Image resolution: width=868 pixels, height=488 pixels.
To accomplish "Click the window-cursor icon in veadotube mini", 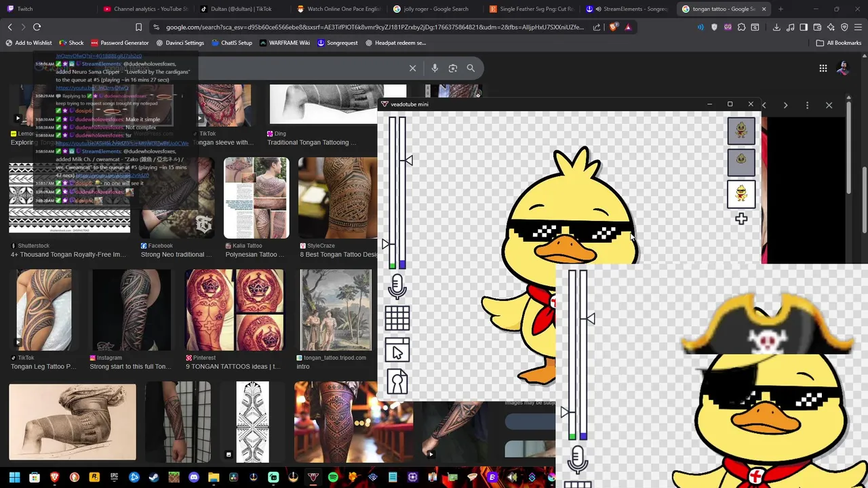I will pyautogui.click(x=397, y=351).
